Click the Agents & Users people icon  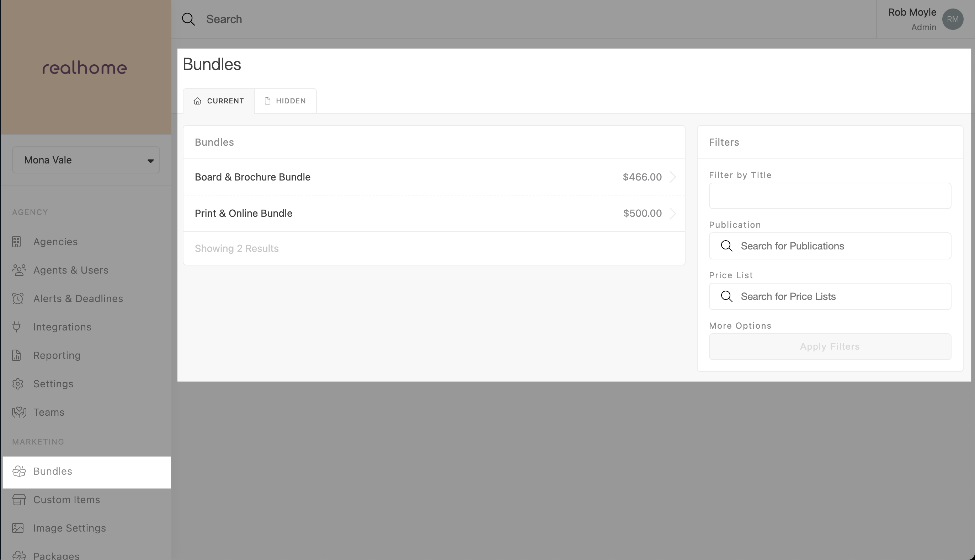point(19,270)
